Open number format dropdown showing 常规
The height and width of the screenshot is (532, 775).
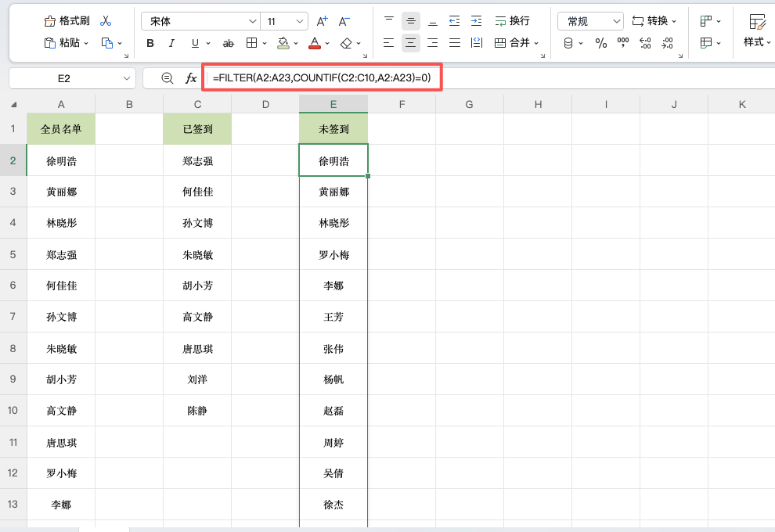590,21
